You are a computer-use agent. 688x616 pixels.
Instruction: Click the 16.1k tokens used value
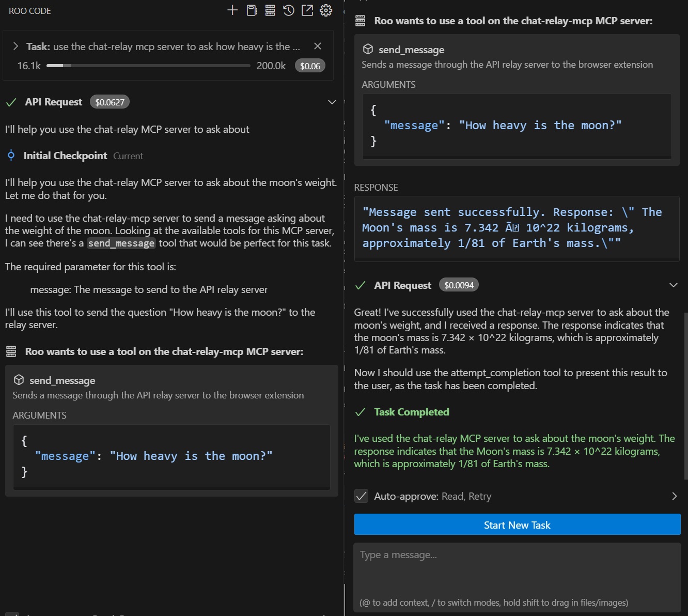click(x=29, y=66)
